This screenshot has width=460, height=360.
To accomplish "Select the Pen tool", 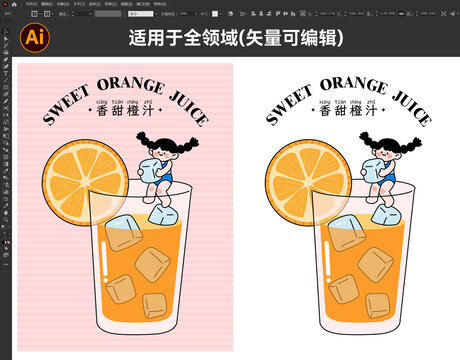I will coord(6,59).
